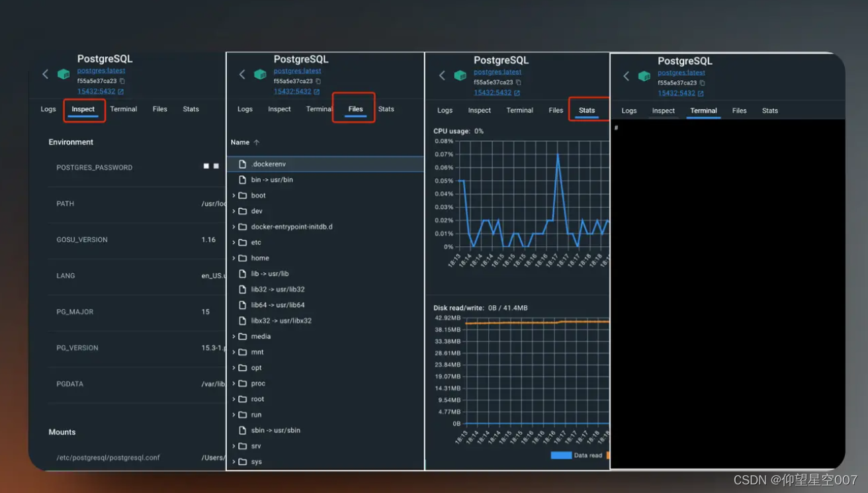
Task: Expand the root folder chevron
Action: coord(234,399)
